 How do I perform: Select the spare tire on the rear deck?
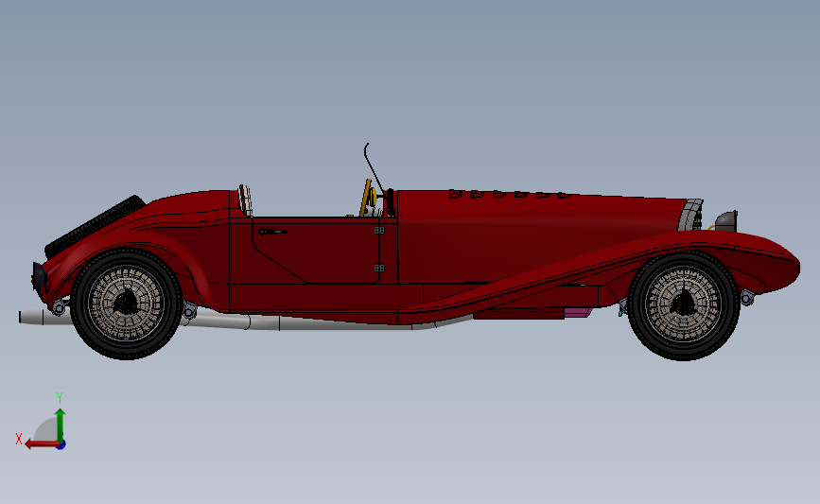click(x=95, y=226)
